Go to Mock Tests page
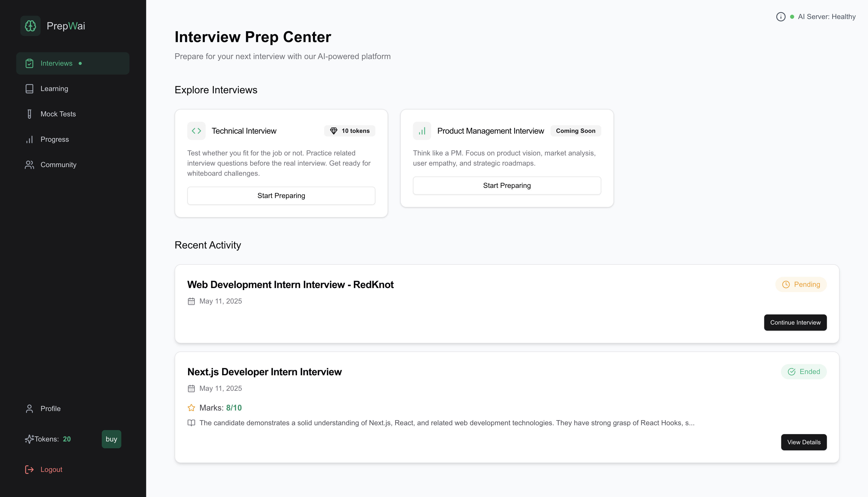 tap(58, 114)
